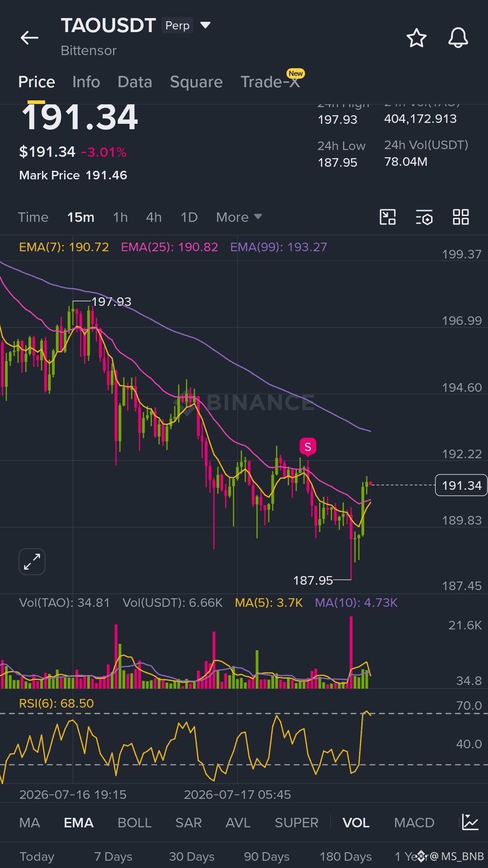Select the 7 Days performance range

click(x=113, y=857)
